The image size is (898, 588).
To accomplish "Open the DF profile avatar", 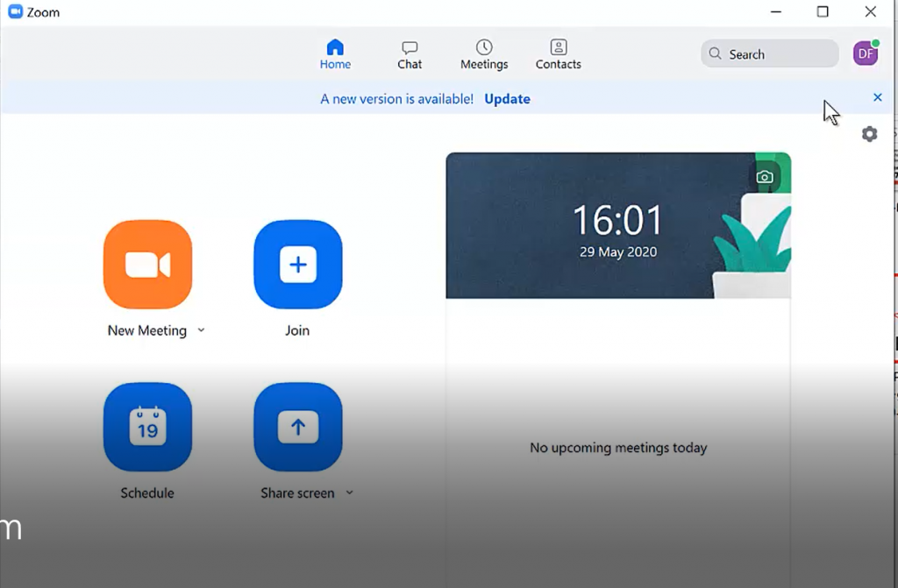I will click(x=866, y=53).
